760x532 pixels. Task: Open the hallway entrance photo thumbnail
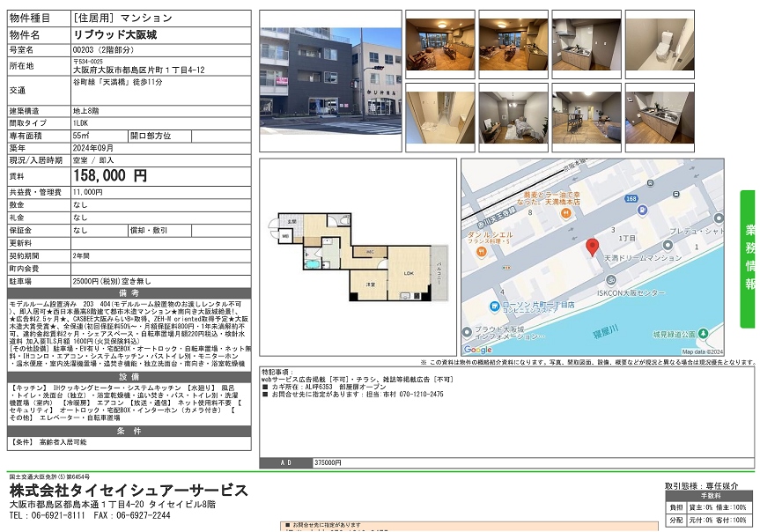point(439,113)
